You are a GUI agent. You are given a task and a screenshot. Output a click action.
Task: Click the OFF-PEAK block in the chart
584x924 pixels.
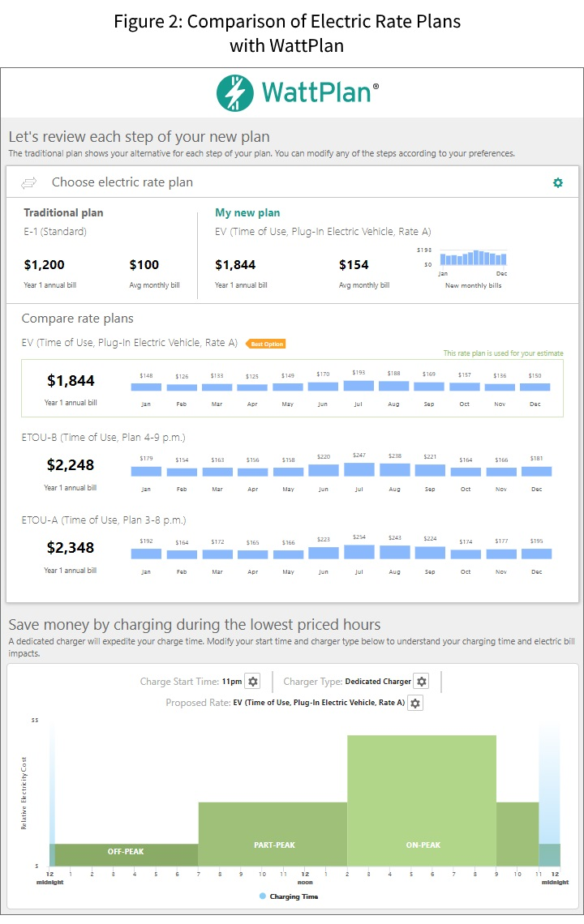click(x=126, y=854)
